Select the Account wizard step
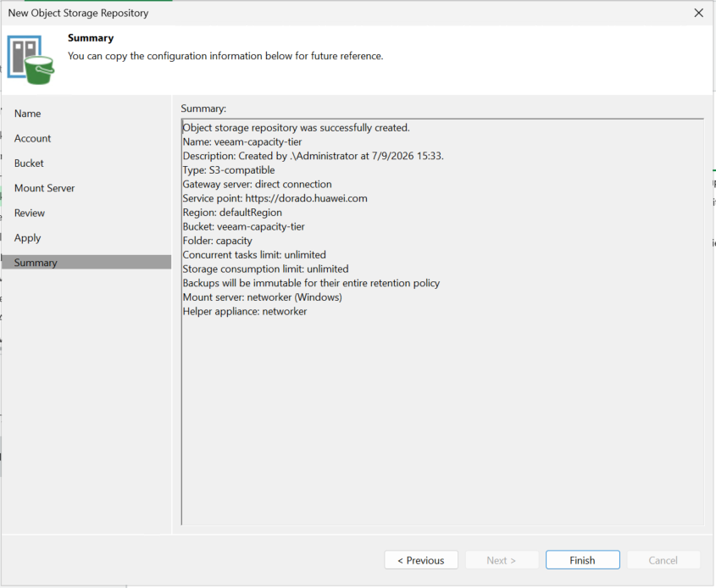This screenshot has height=588, width=716. [32, 138]
